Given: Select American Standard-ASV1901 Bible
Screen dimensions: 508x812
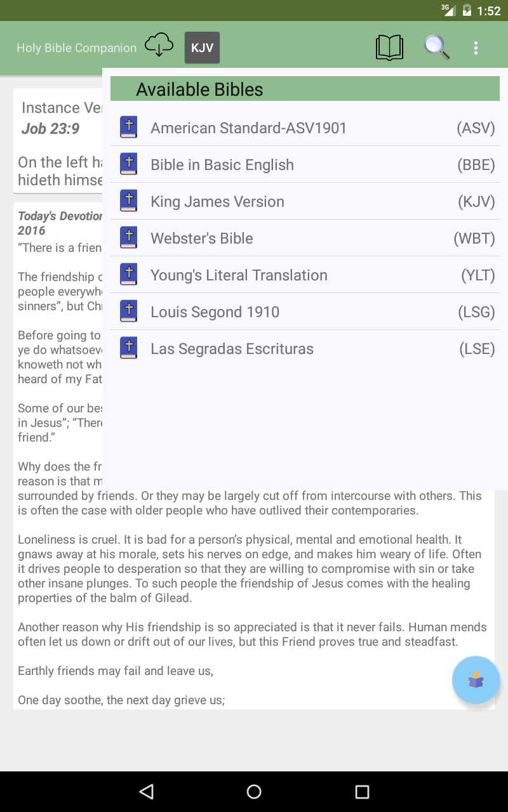Looking at the screenshot, I should [x=305, y=128].
